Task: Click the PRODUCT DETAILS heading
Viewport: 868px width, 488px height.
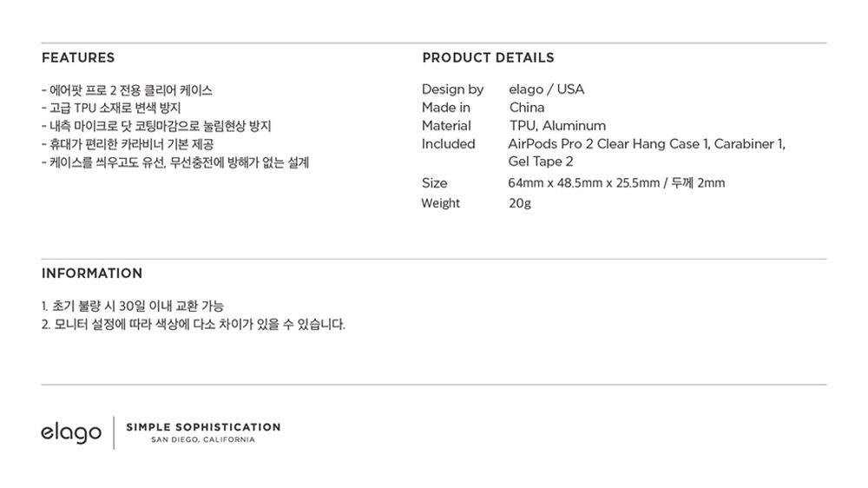Action: point(488,57)
